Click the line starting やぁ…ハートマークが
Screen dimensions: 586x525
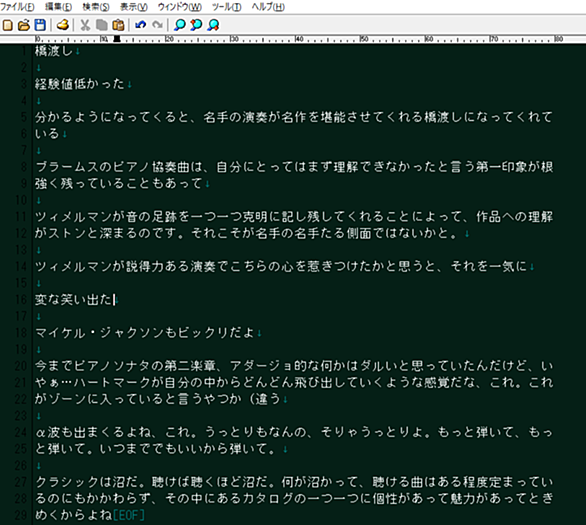[294, 382]
